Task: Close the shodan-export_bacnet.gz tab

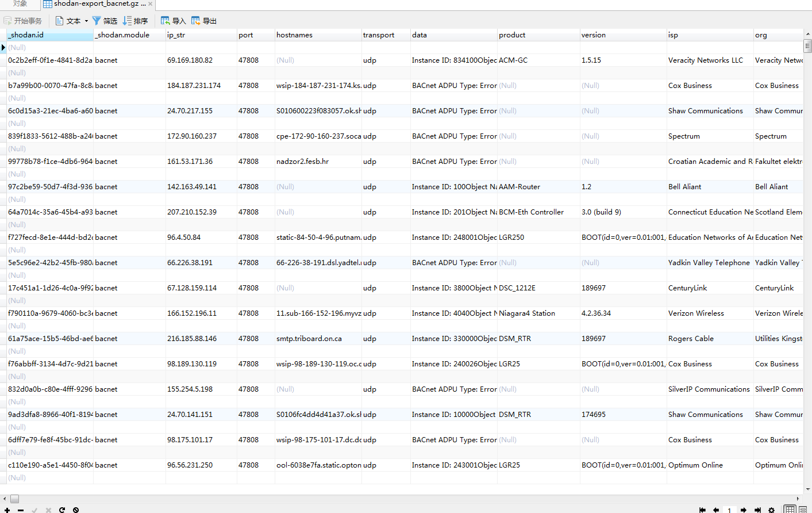Action: click(151, 4)
